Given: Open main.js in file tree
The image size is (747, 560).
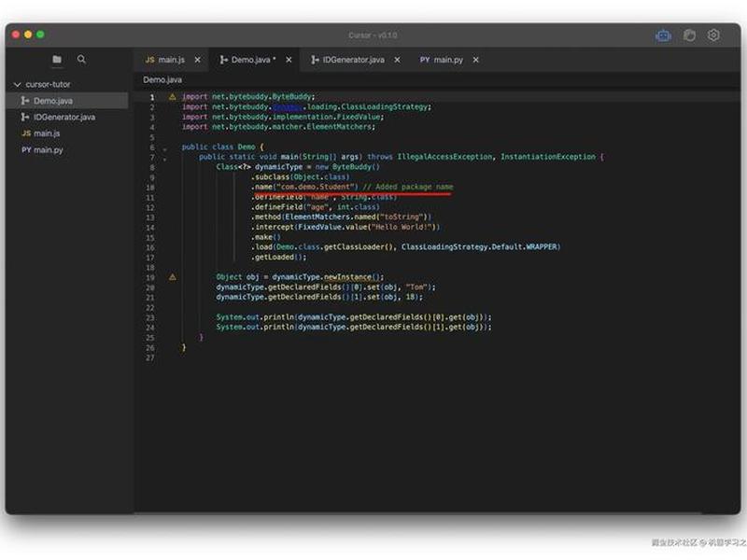Looking at the screenshot, I should [x=66, y=133].
